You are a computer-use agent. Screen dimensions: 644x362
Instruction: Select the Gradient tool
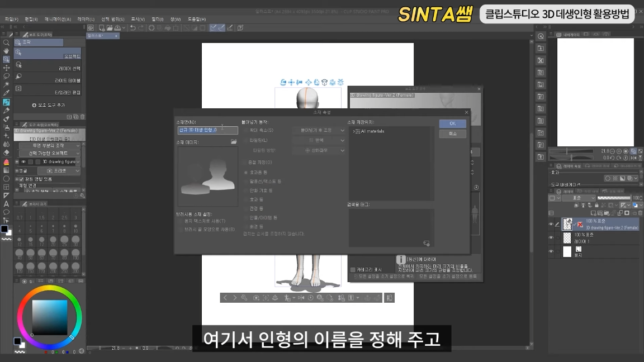[x=6, y=170]
